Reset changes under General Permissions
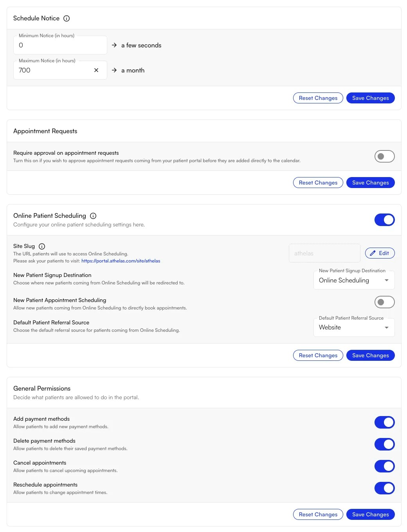This screenshot has width=407, height=532. [x=318, y=514]
